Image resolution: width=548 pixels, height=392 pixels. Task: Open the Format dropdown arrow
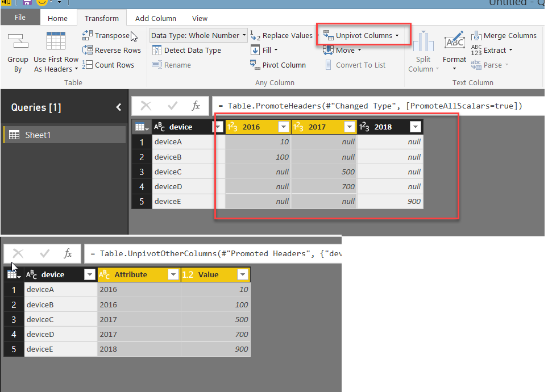[x=454, y=69]
